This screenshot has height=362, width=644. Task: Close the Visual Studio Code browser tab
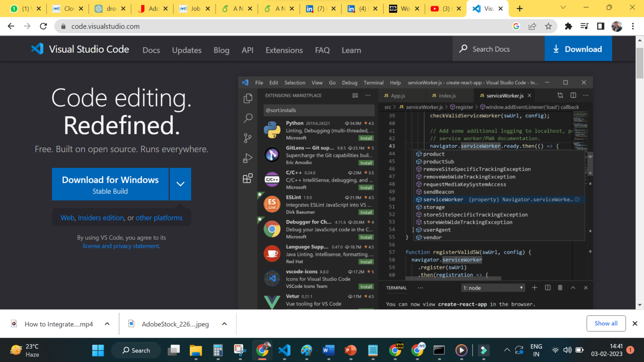501,8
